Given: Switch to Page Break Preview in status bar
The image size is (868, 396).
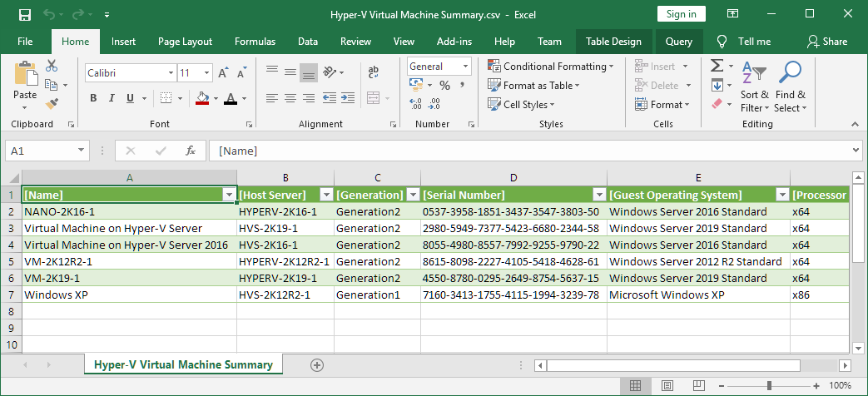Looking at the screenshot, I should [x=698, y=385].
